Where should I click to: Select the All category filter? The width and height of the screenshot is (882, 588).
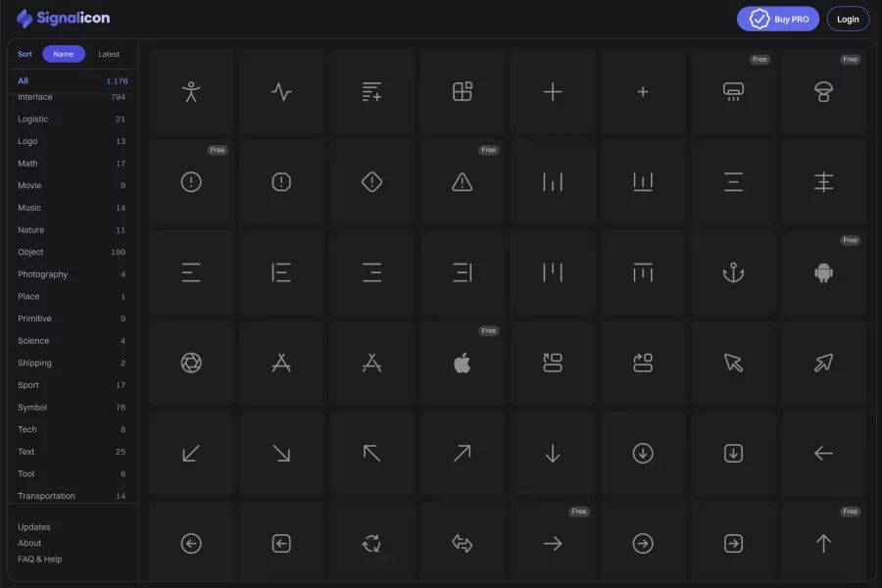24,80
